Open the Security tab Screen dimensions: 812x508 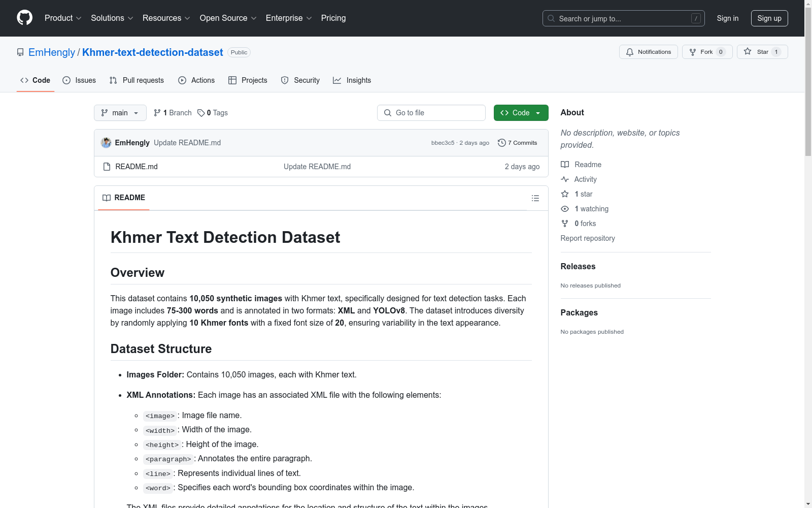(x=300, y=80)
